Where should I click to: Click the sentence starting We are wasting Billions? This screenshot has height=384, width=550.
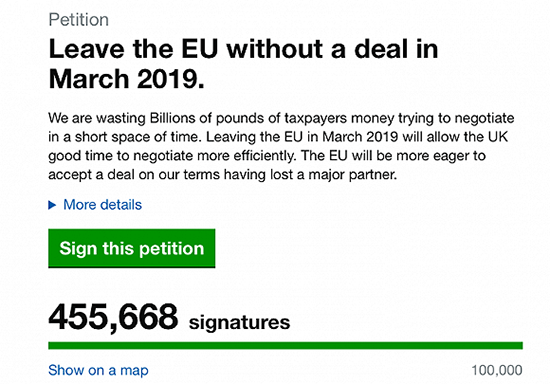click(281, 119)
